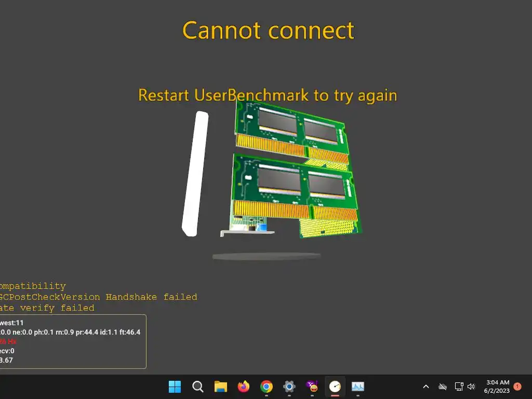This screenshot has width=532, height=399.
Task: Switch to Google Chrome in the taskbar
Action: point(267,387)
